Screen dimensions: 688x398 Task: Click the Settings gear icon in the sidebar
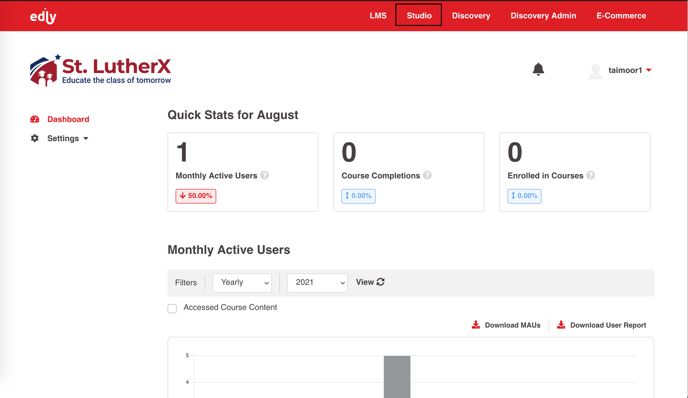(x=35, y=138)
